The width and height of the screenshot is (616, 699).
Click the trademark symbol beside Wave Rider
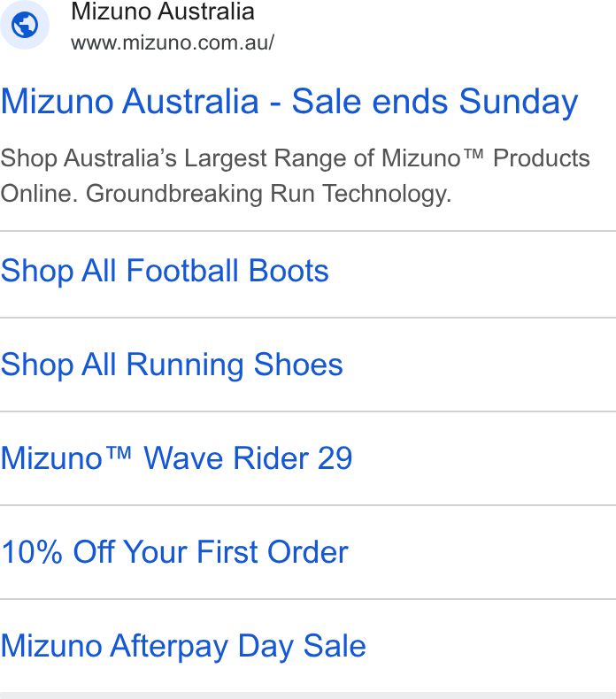[x=119, y=453]
